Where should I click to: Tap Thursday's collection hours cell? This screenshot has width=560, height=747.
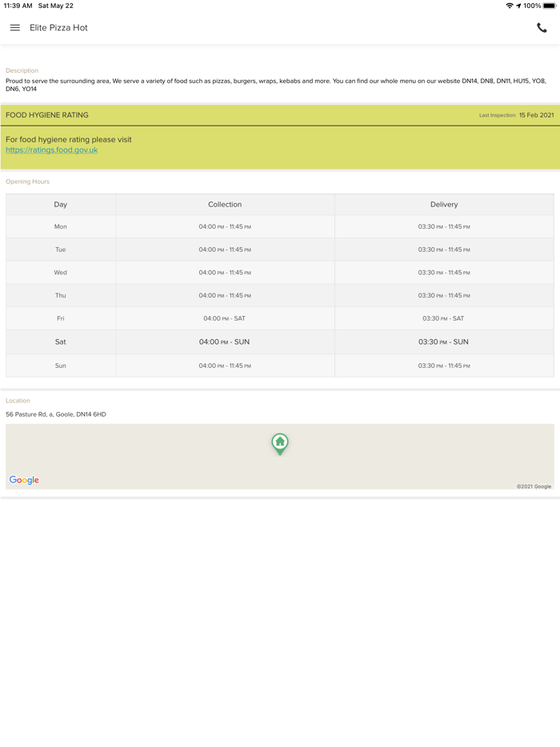225,295
